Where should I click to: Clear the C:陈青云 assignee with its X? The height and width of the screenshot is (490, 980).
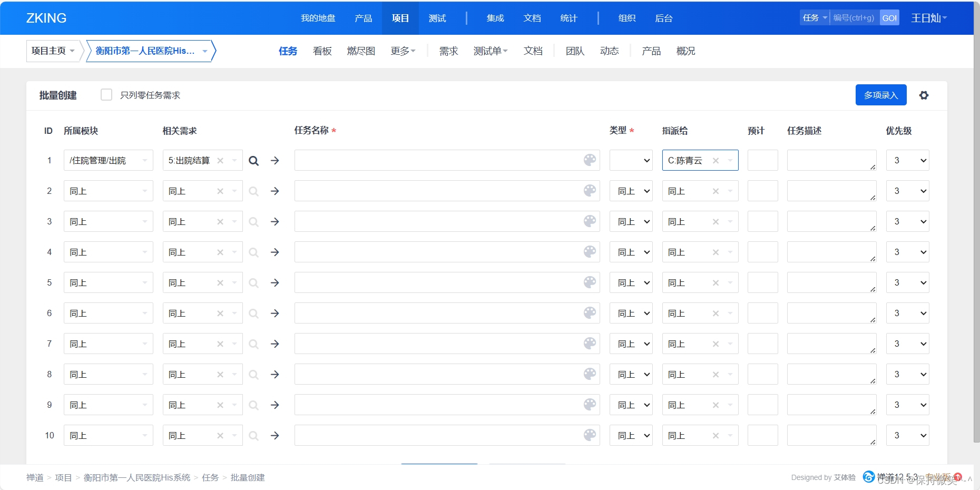point(716,161)
